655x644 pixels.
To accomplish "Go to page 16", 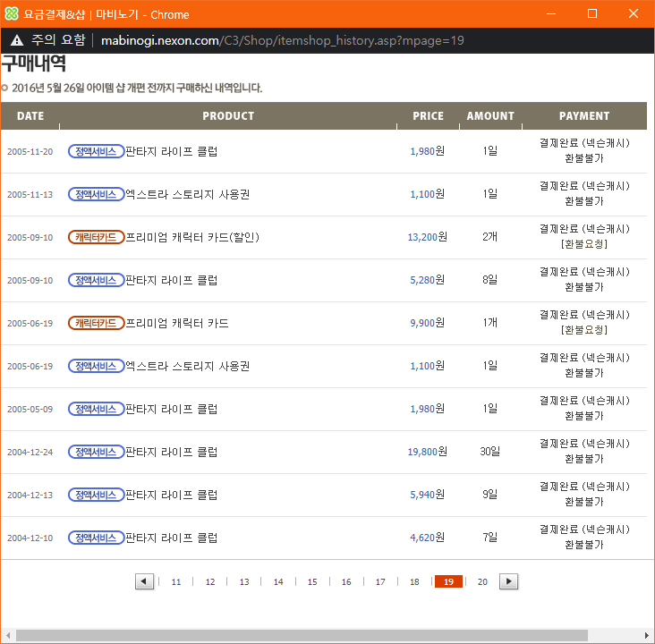I will [x=346, y=581].
